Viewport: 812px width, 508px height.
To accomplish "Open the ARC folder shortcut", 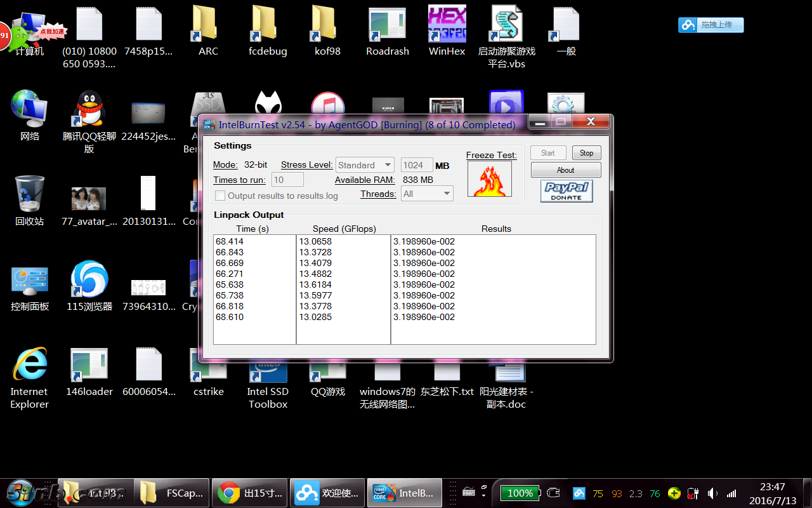I will (x=208, y=32).
